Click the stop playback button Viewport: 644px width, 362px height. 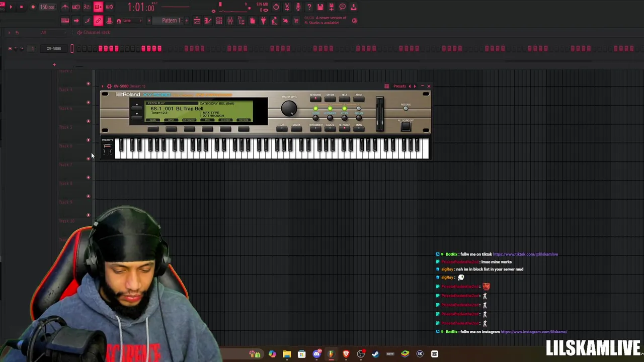coord(21,7)
